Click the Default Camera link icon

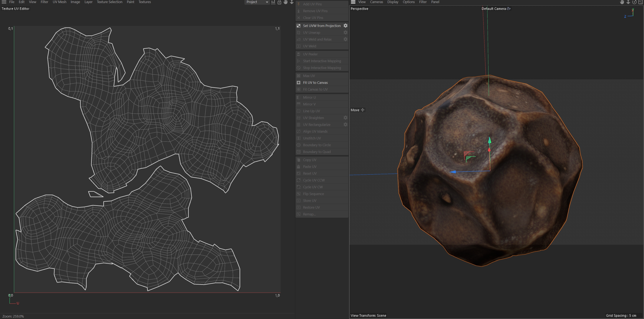coord(509,8)
